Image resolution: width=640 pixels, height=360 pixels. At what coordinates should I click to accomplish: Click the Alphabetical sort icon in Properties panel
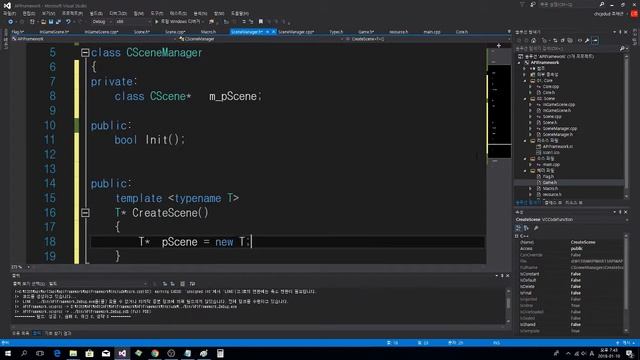pos(526,228)
